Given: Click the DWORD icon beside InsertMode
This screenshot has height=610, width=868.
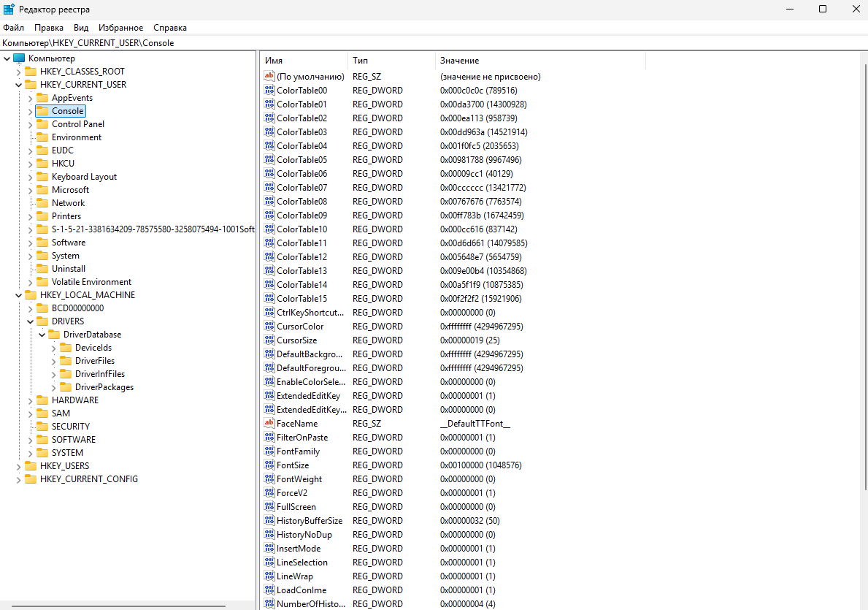Looking at the screenshot, I should pos(269,548).
